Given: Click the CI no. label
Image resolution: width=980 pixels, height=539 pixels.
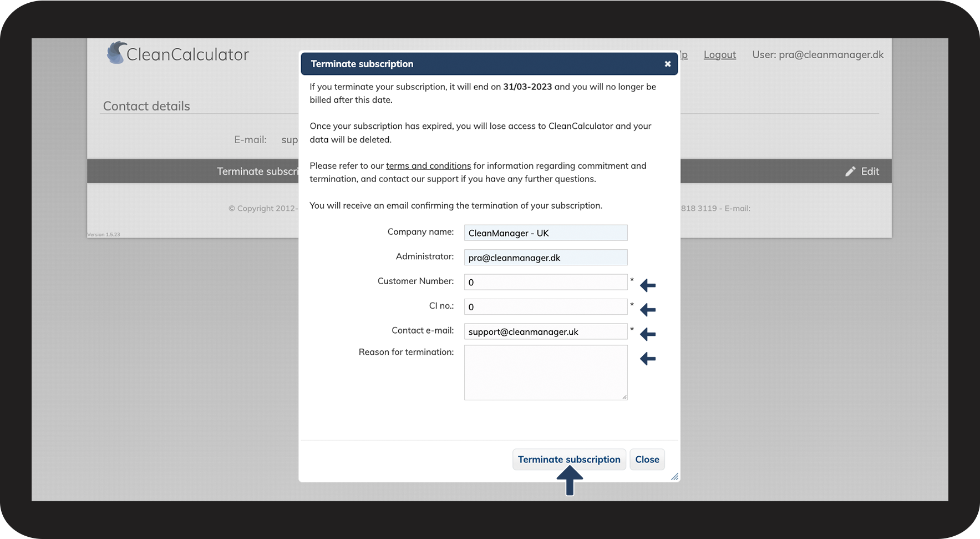Looking at the screenshot, I should pyautogui.click(x=441, y=306).
